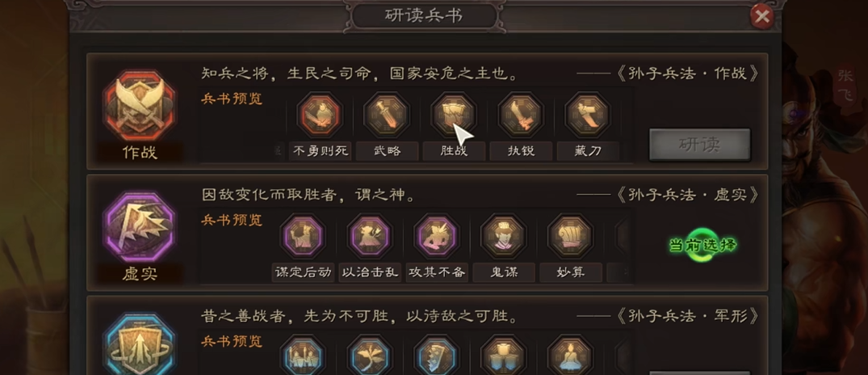Select the 不勇则死 skill icon

pos(320,115)
